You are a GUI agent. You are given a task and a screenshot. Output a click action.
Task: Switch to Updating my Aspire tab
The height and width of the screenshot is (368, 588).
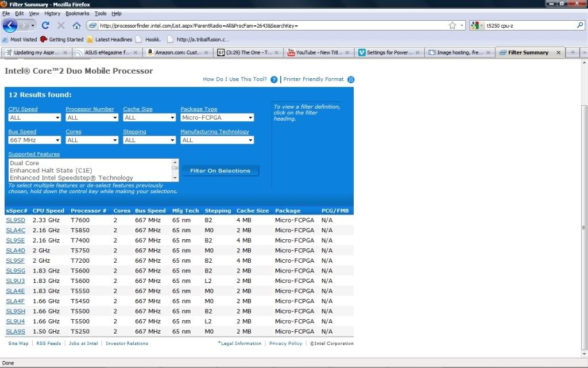[36, 52]
